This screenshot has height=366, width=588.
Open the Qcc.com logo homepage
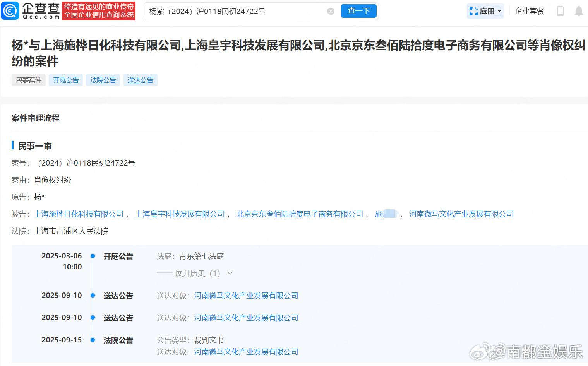tap(31, 11)
